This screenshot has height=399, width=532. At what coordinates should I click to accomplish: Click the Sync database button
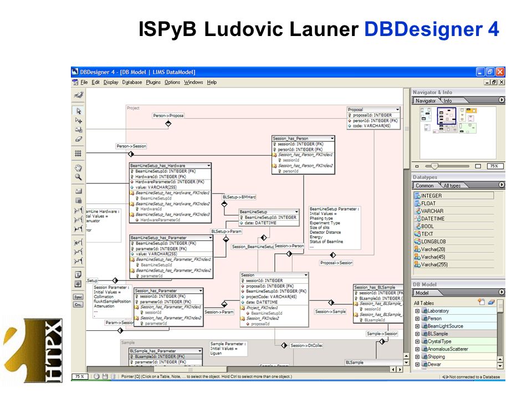click(78, 297)
